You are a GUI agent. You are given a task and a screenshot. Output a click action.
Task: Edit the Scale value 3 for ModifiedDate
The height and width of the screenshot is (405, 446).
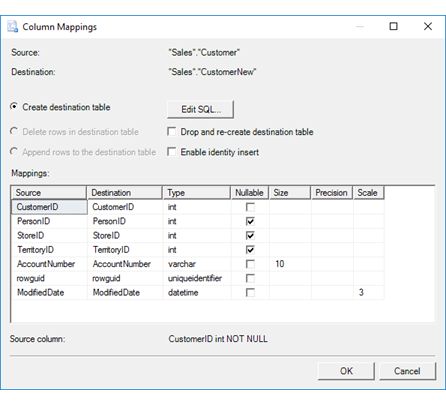tap(369, 293)
